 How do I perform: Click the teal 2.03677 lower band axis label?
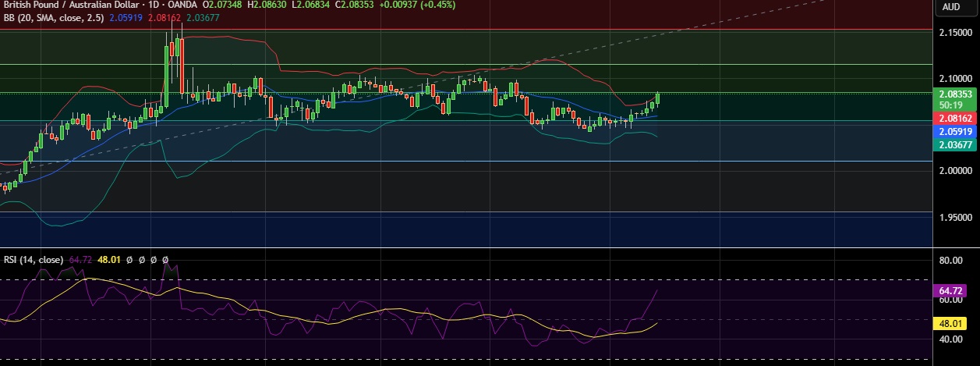pos(956,145)
